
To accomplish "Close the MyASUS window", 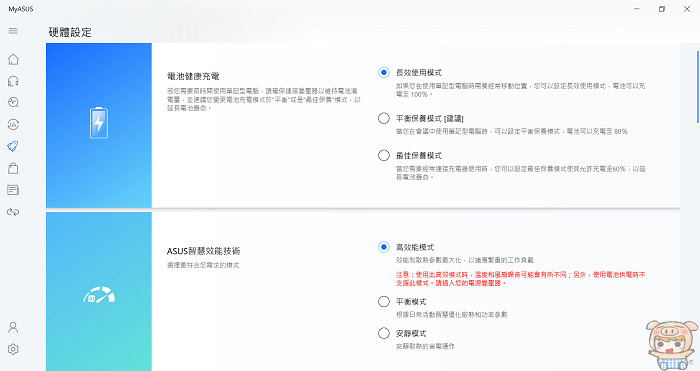I will pos(687,9).
